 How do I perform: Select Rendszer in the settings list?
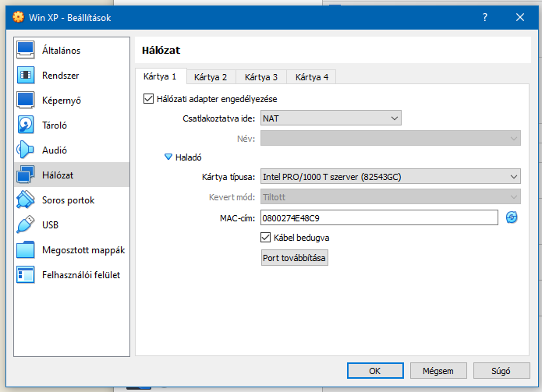pos(61,76)
